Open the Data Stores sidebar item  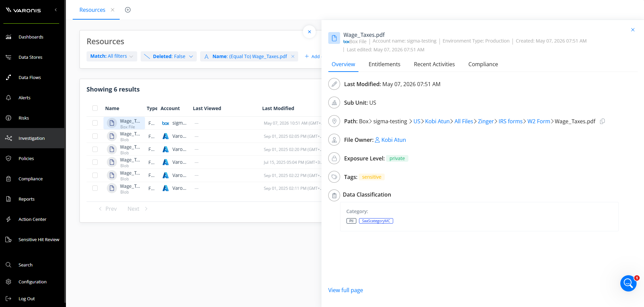31,57
